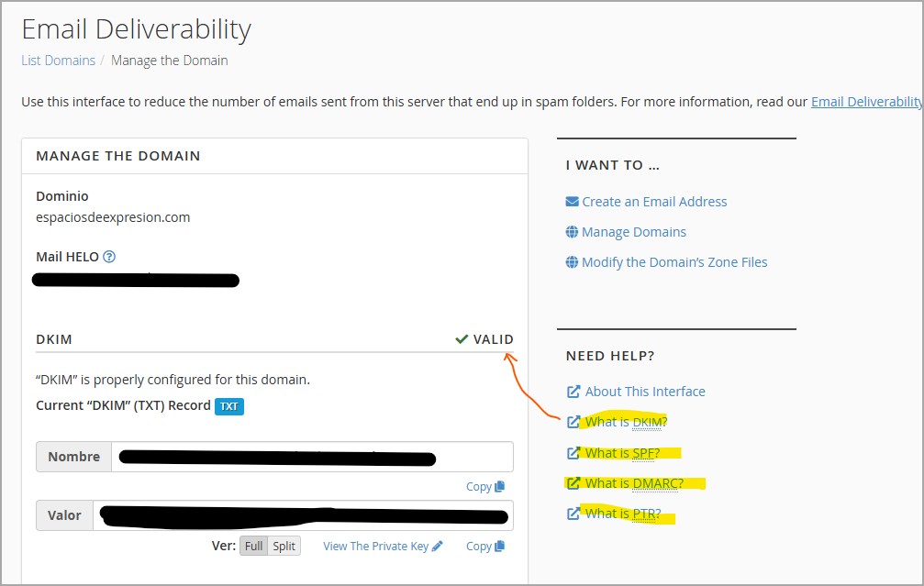The height and width of the screenshot is (586, 924).
Task: Click the globe icon next to Manage Domains
Action: [573, 232]
